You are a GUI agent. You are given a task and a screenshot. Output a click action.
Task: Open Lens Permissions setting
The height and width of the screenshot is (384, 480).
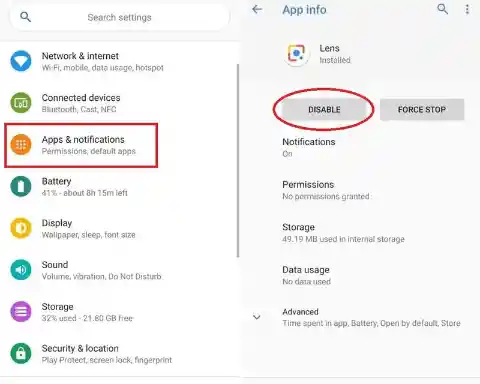[362, 190]
